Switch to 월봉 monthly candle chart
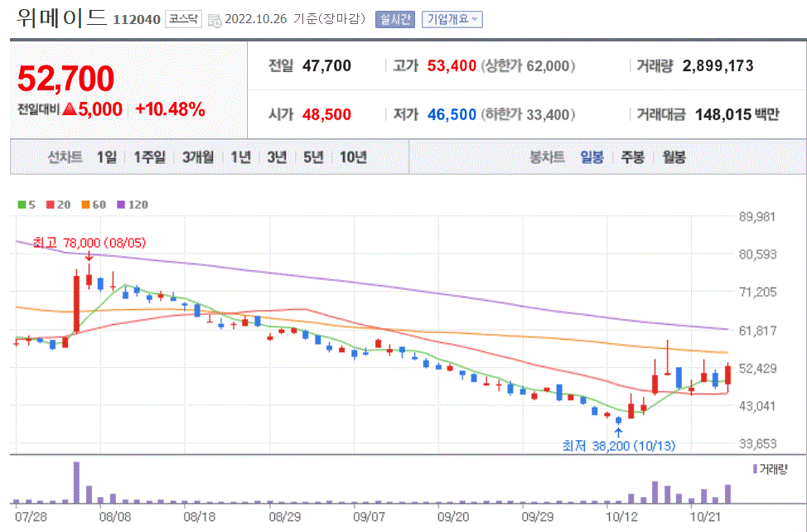Image resolution: width=807 pixels, height=532 pixels. tap(674, 157)
